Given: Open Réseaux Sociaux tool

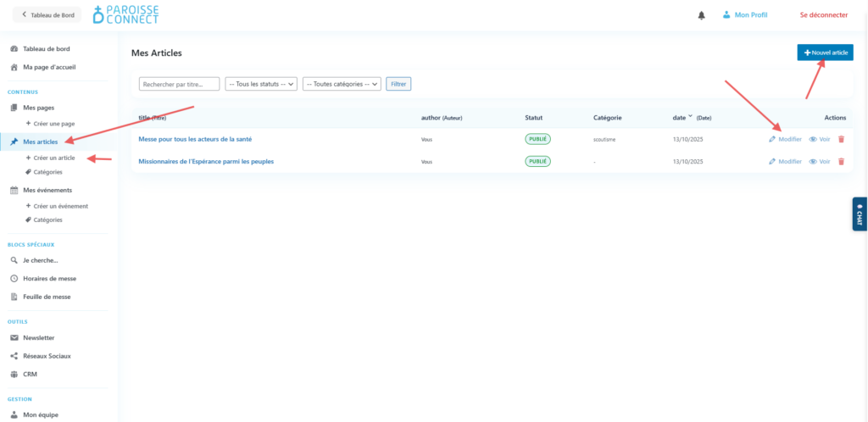Looking at the screenshot, I should pos(47,356).
